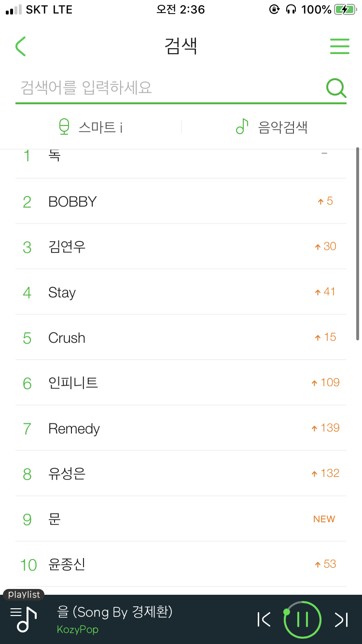Click the list scrollbar

pos(358,244)
